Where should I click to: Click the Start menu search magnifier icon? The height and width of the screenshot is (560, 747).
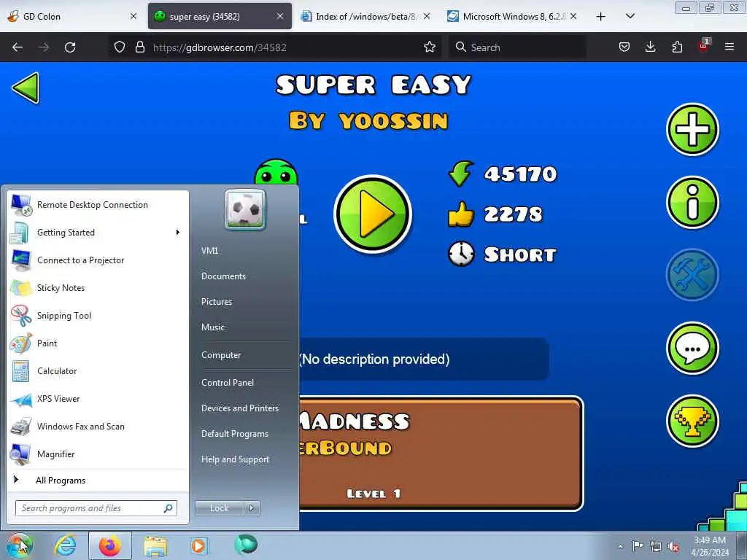pyautogui.click(x=169, y=508)
